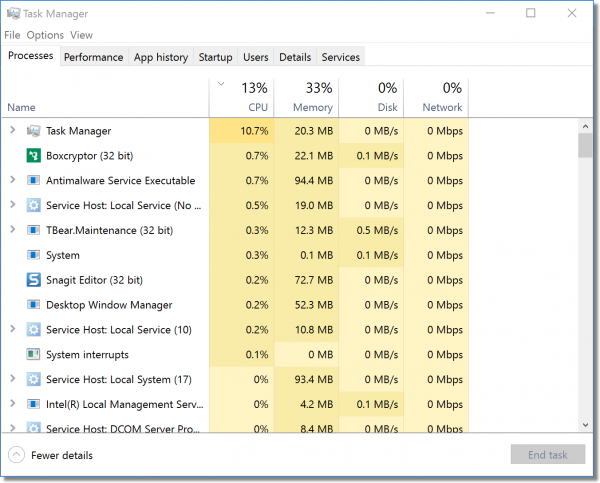Select the Desktop Window Manager process name
600x483 pixels.
(109, 305)
